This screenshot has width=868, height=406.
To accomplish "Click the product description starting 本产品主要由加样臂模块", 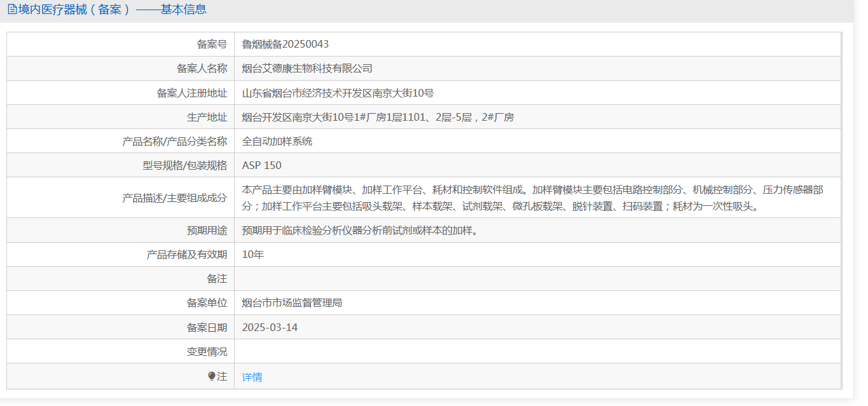I will click(x=533, y=198).
